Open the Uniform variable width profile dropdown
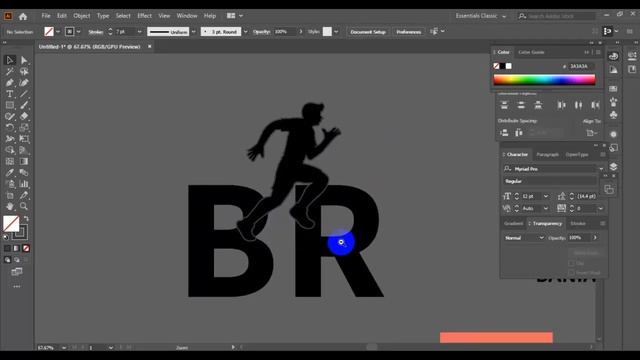This screenshot has height=360, width=640. pos(193,32)
